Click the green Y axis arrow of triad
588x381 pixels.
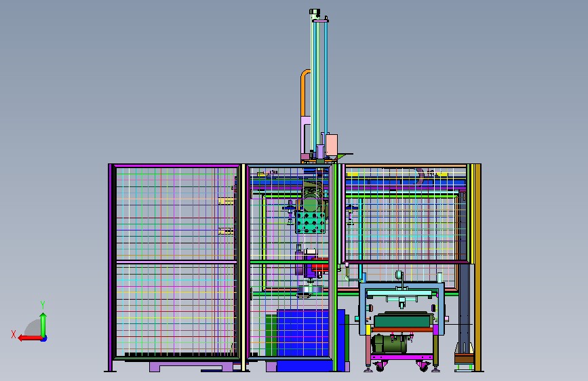click(x=43, y=325)
